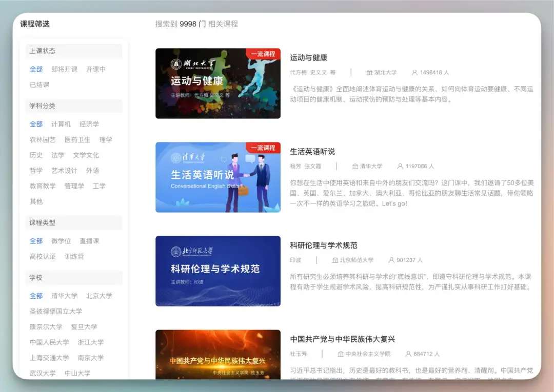Click the school icon beside 中央社会主义学院
The width and height of the screenshot is (554, 392).
point(341,354)
